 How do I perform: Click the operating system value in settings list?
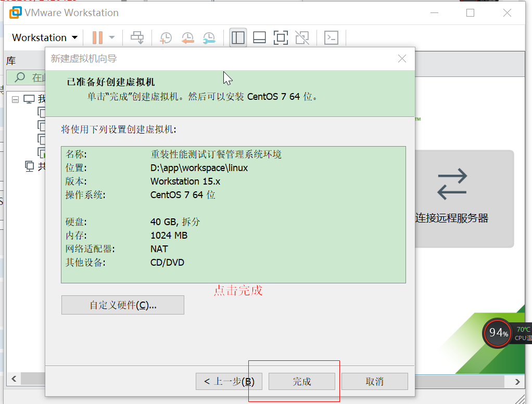pos(183,195)
